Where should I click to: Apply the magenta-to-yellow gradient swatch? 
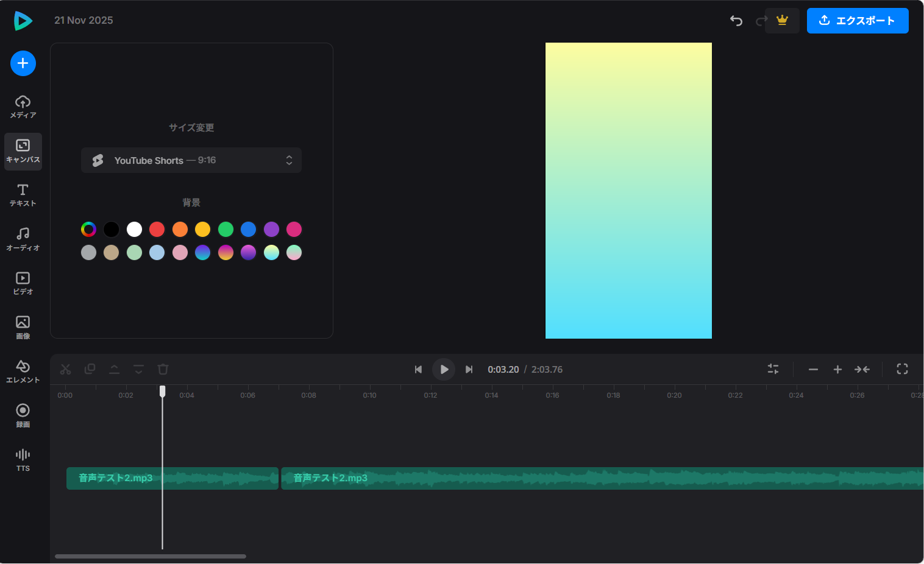(226, 252)
